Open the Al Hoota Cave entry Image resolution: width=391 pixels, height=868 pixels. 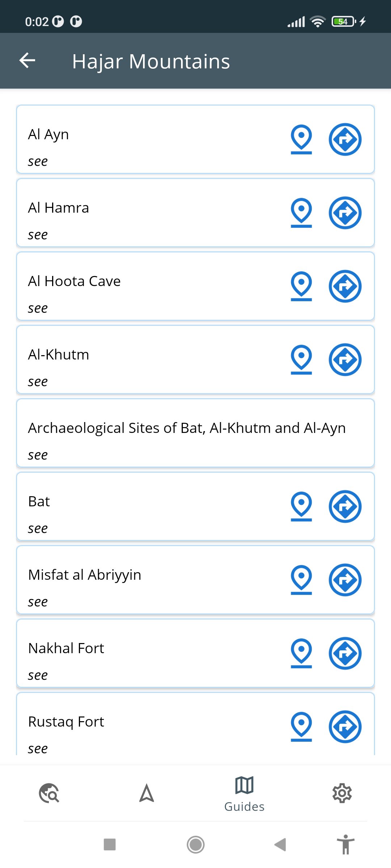point(75,281)
